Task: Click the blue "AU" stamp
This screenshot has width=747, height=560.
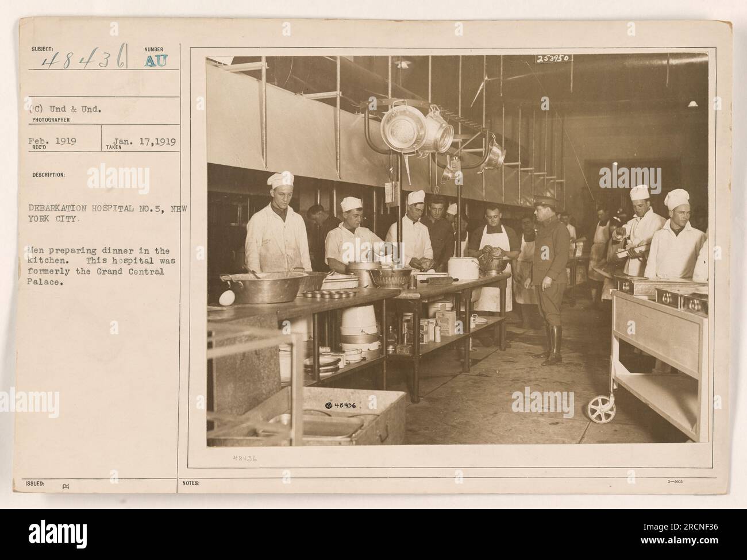Action: click(156, 61)
